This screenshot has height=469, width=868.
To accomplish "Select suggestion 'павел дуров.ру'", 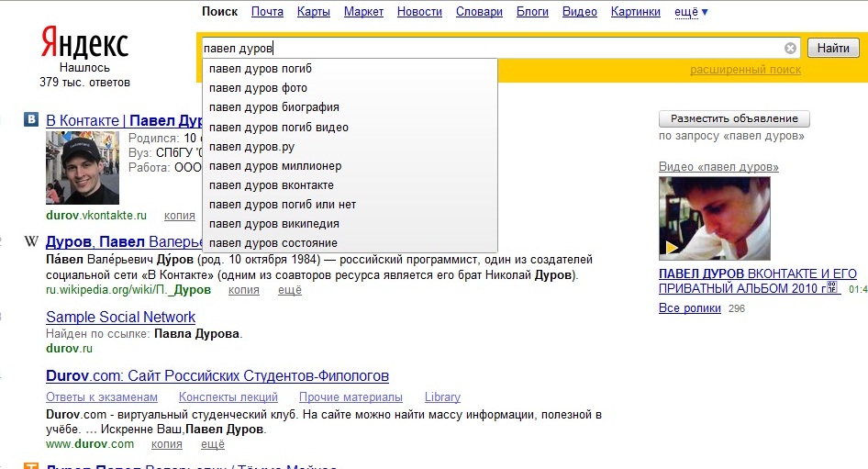I will [x=350, y=147].
